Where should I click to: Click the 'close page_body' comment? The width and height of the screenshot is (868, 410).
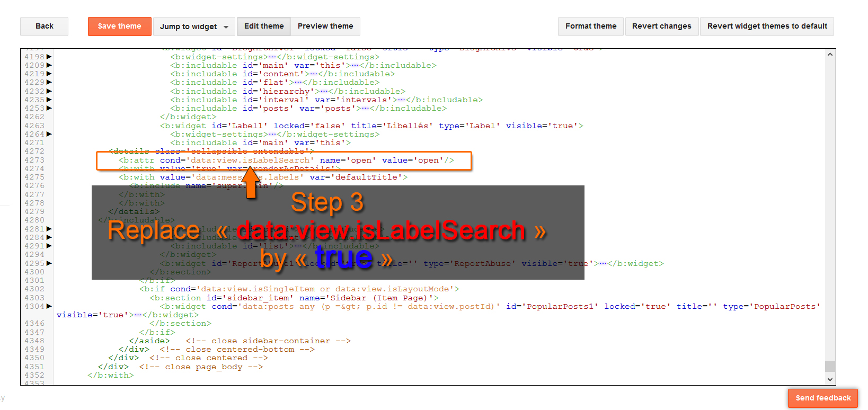coord(201,367)
